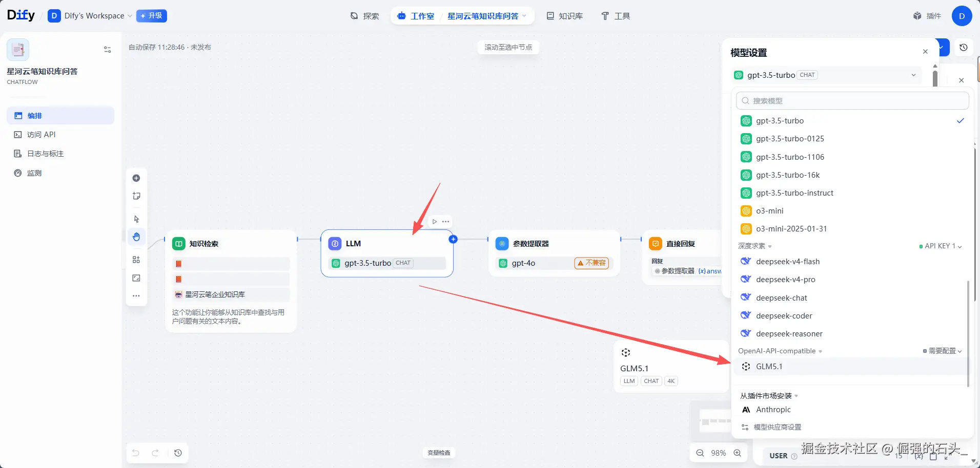Viewport: 980px width, 468px height.
Task: Open the 98% zoom level menu
Action: point(719,453)
